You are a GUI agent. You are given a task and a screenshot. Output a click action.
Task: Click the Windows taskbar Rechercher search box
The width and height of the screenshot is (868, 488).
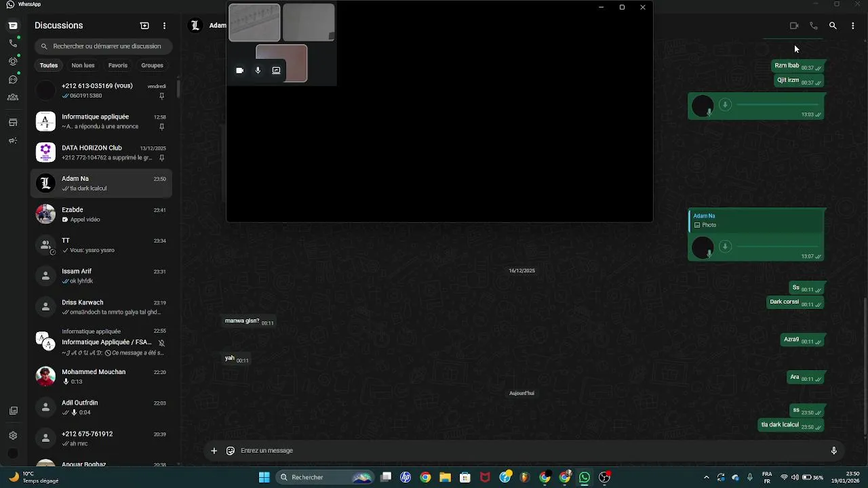coord(325,478)
